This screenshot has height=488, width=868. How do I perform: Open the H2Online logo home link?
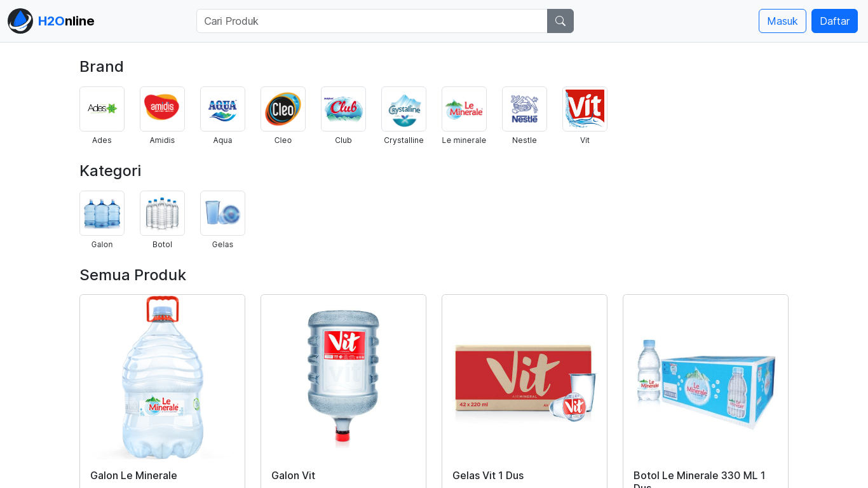[x=51, y=21]
